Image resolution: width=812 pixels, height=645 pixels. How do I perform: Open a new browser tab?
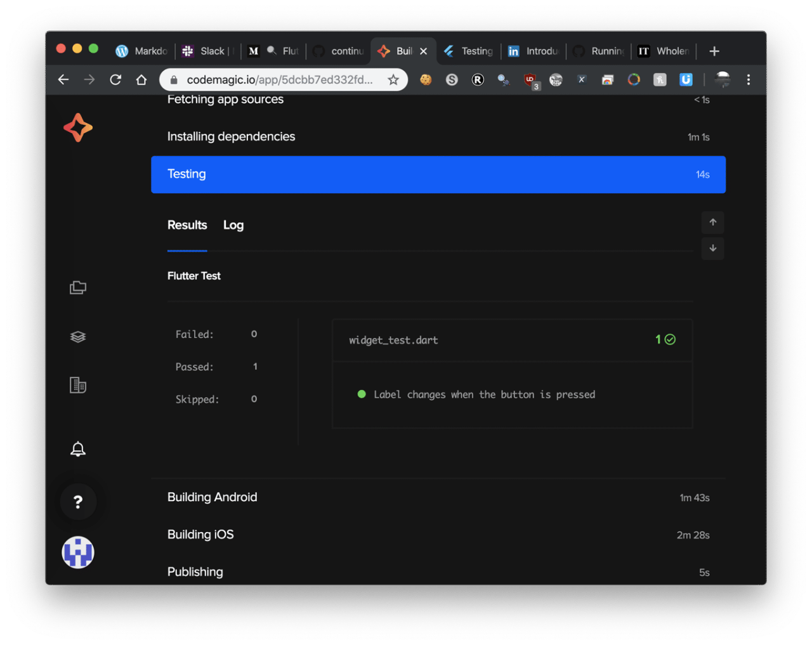[x=714, y=51]
